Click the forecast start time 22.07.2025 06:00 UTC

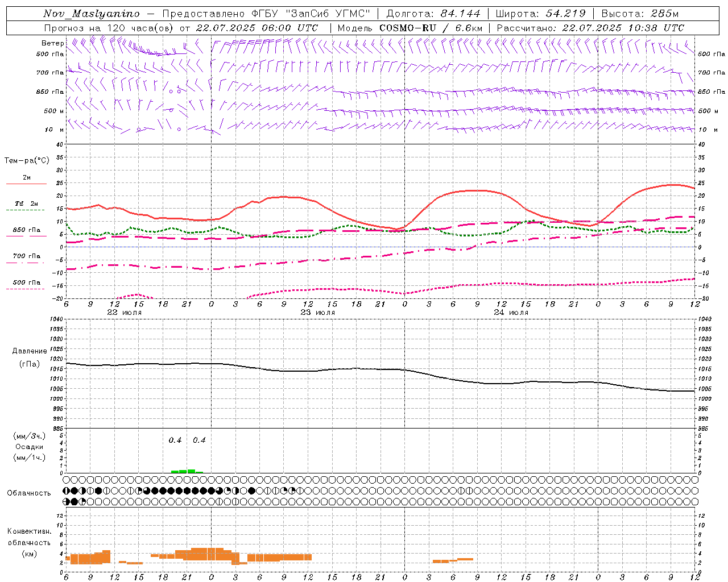(x=257, y=28)
